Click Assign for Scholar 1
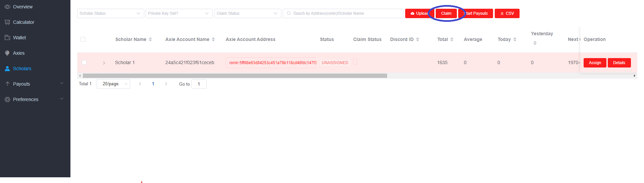 pyautogui.click(x=595, y=63)
